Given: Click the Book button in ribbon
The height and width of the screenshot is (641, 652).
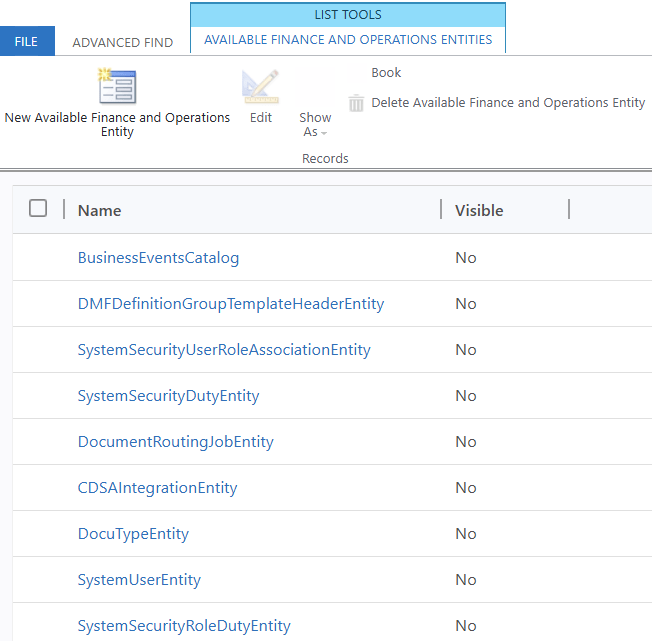Looking at the screenshot, I should (385, 73).
